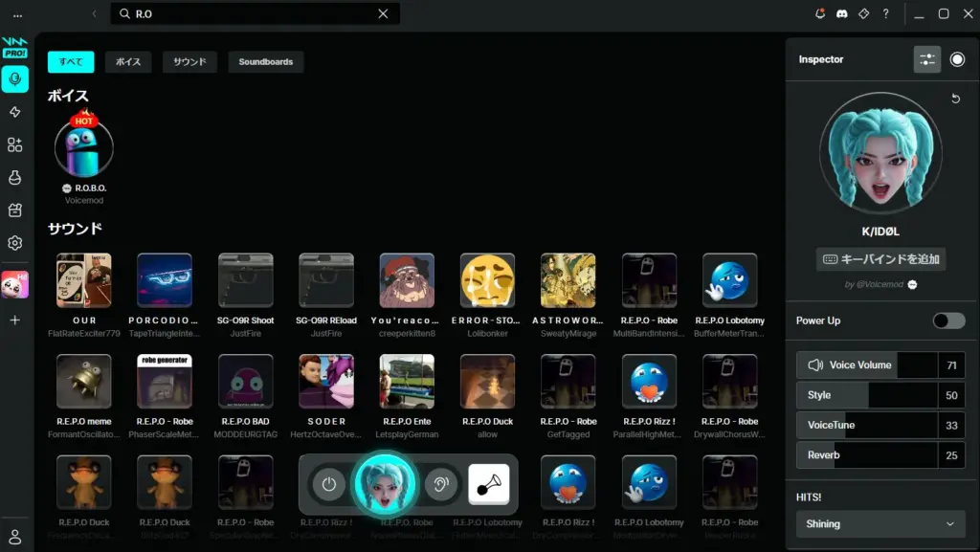Clear the search field with X button

[383, 13]
